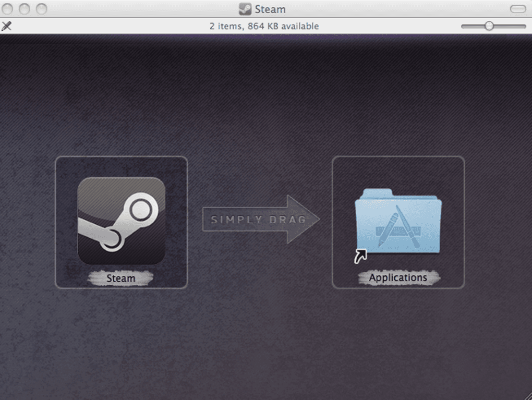Click the icon size slider knob
Screen dimensions: 532x400
click(489, 26)
